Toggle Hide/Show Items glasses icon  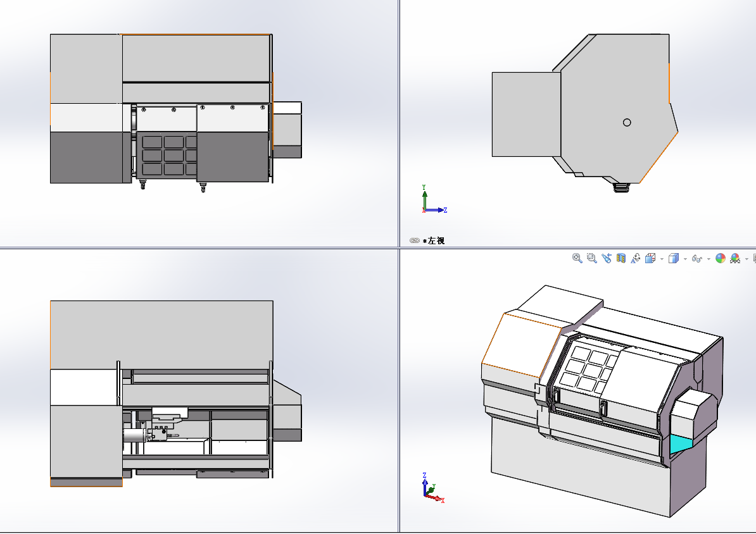pos(697,258)
